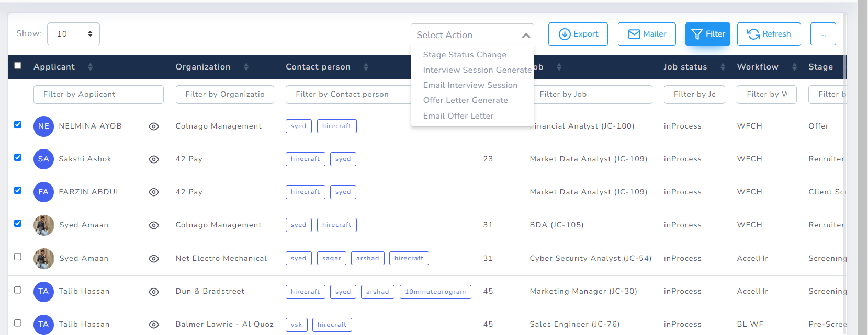
Task: Choose Stage Status Change from action list
Action: pyautogui.click(x=465, y=55)
